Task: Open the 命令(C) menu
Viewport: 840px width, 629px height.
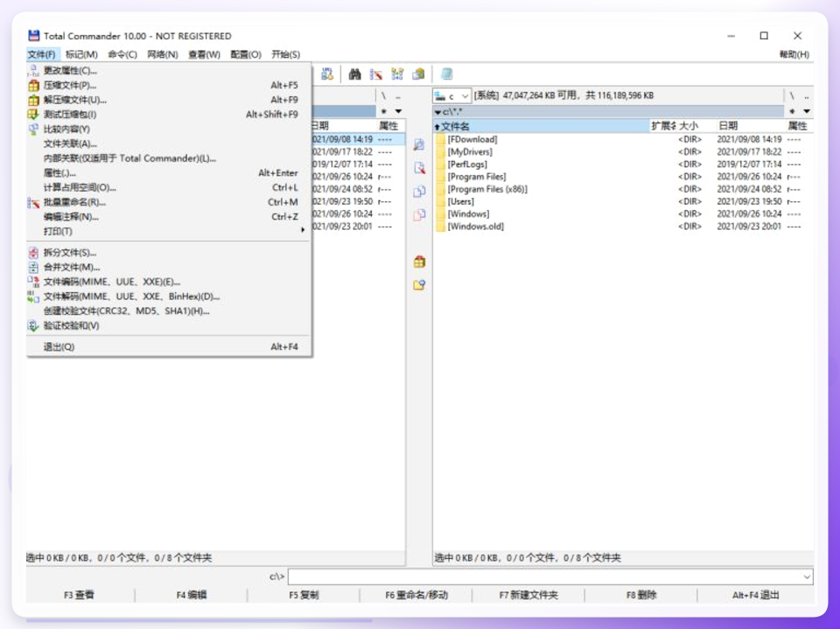Action: tap(122, 54)
